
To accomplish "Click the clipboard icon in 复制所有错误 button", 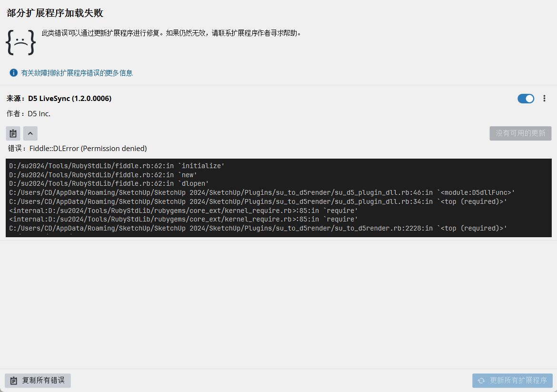I will (13, 381).
